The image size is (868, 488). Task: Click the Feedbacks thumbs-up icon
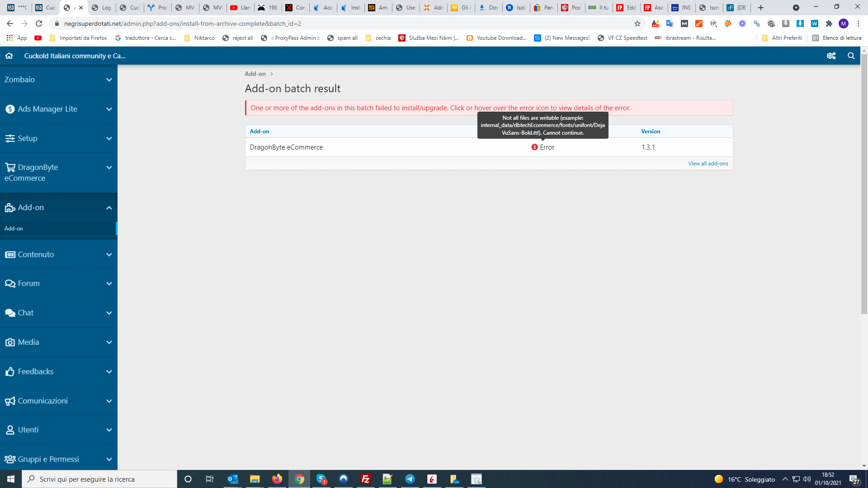tap(10, 371)
